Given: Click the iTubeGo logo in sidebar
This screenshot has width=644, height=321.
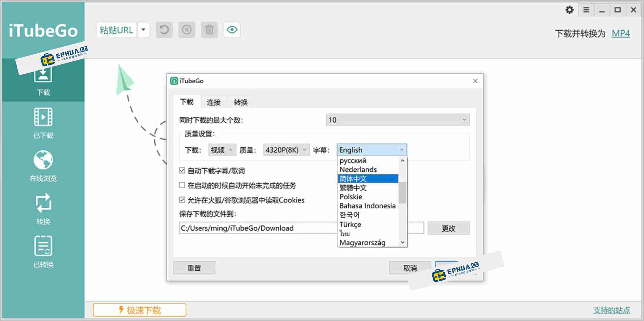Looking at the screenshot, I should click(x=43, y=31).
